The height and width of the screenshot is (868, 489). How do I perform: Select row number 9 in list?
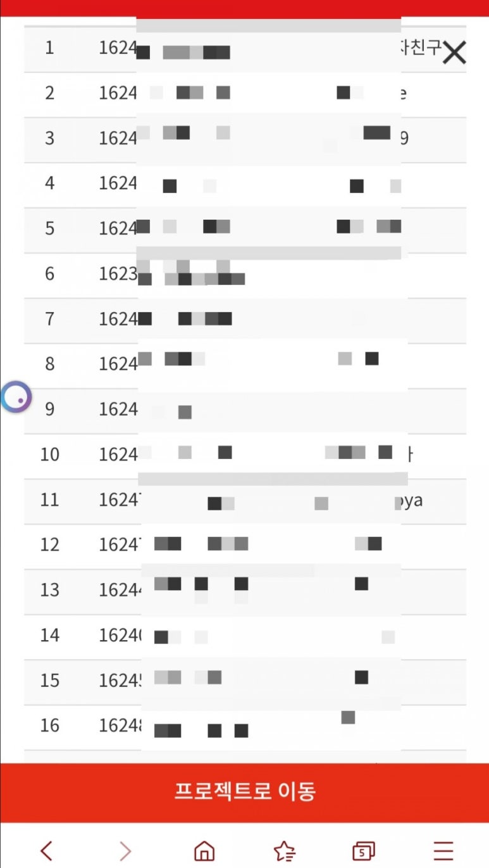click(245, 410)
